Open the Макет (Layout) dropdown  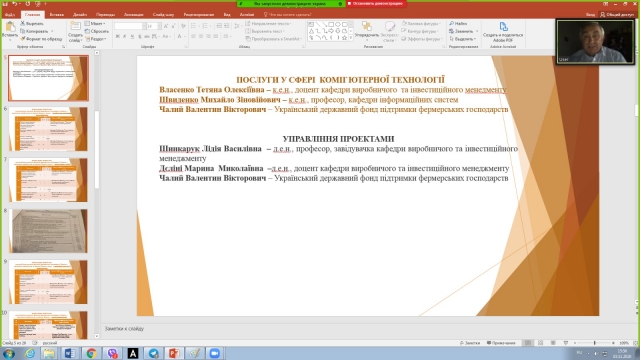pyautogui.click(x=95, y=24)
